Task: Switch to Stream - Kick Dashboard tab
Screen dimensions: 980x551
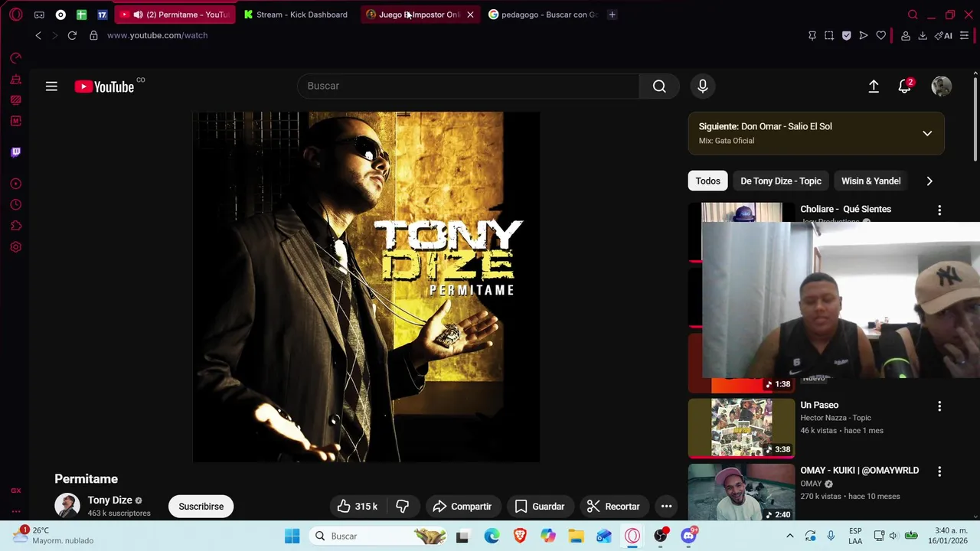Action: [x=296, y=15]
